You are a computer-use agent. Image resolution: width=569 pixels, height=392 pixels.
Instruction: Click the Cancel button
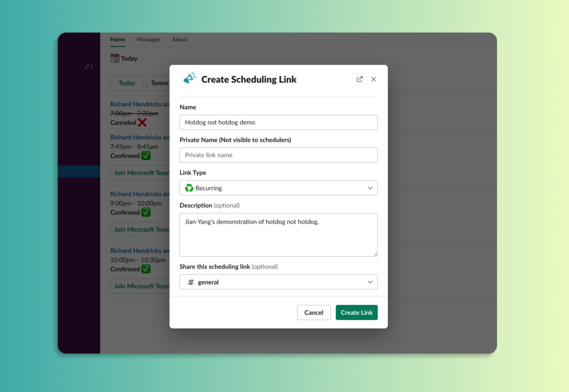coord(313,312)
